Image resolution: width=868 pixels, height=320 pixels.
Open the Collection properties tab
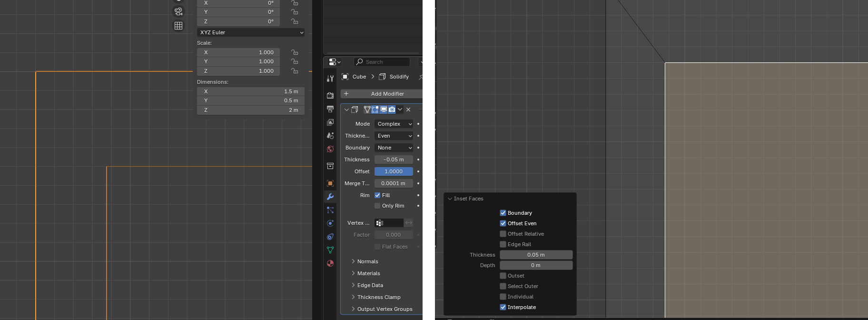(330, 166)
